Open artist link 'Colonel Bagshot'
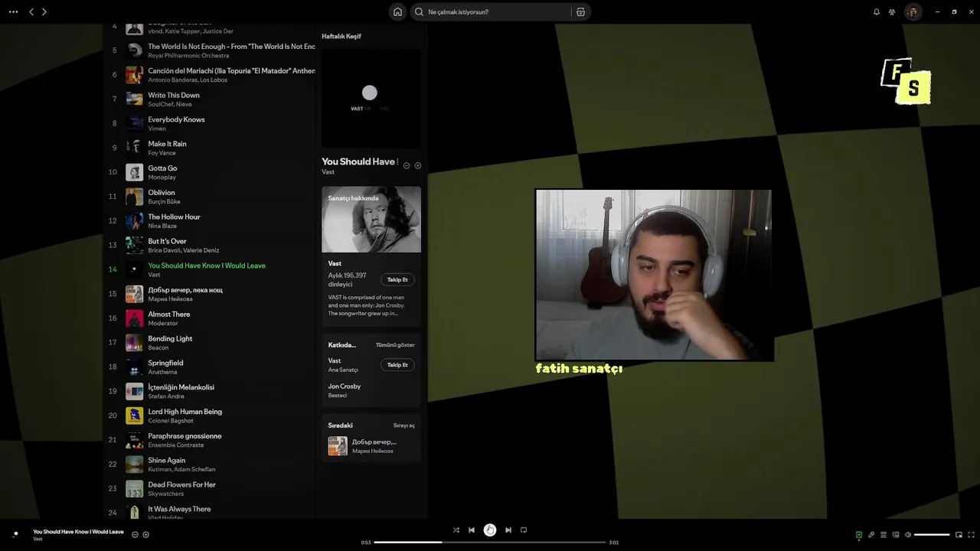This screenshot has height=551, width=980. [171, 421]
